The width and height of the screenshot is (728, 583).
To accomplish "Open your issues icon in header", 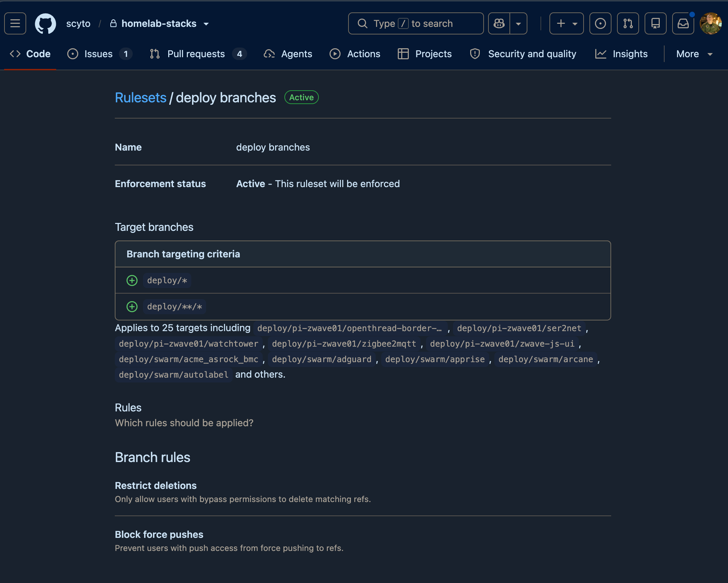I will (600, 23).
